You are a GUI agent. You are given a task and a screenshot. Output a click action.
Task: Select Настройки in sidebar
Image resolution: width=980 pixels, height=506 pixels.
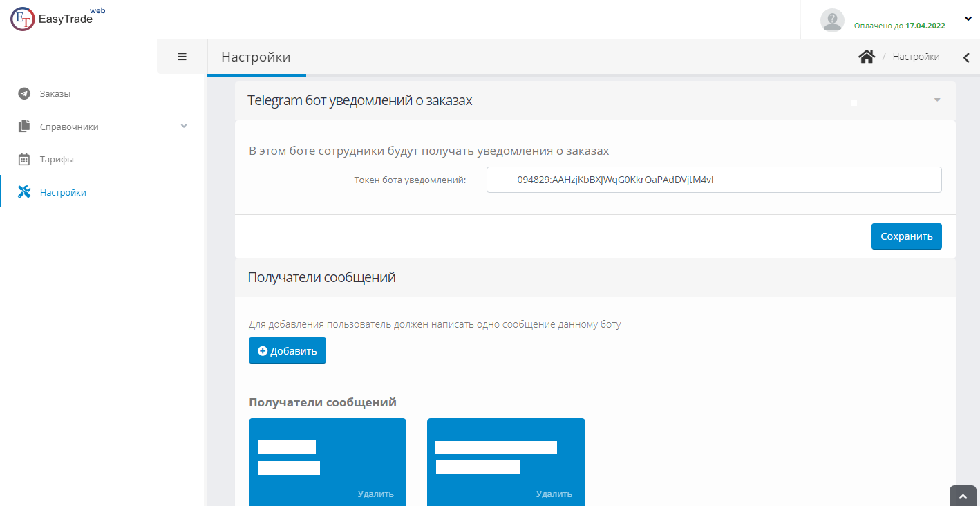pos(63,192)
